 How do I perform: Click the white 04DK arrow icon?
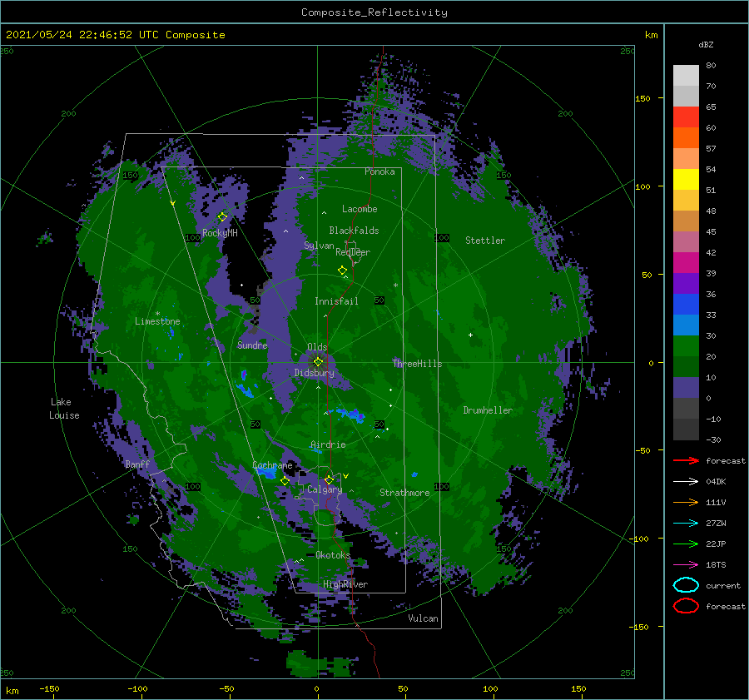tap(686, 481)
